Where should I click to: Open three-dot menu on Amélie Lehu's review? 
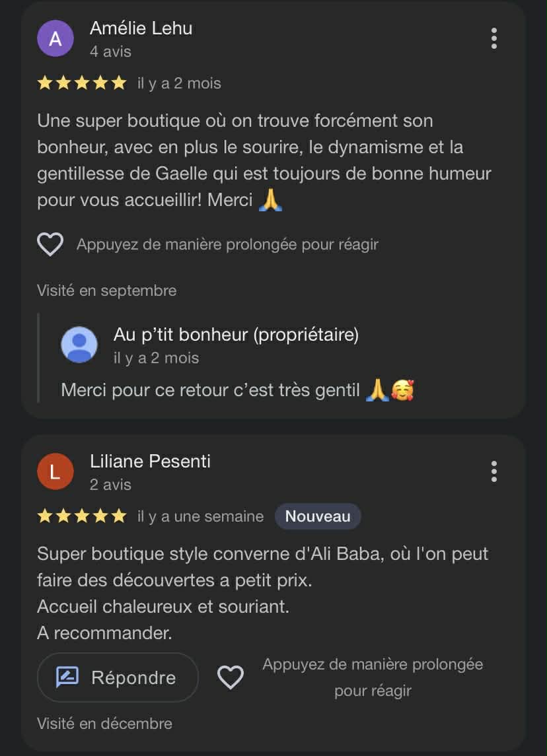(x=493, y=38)
